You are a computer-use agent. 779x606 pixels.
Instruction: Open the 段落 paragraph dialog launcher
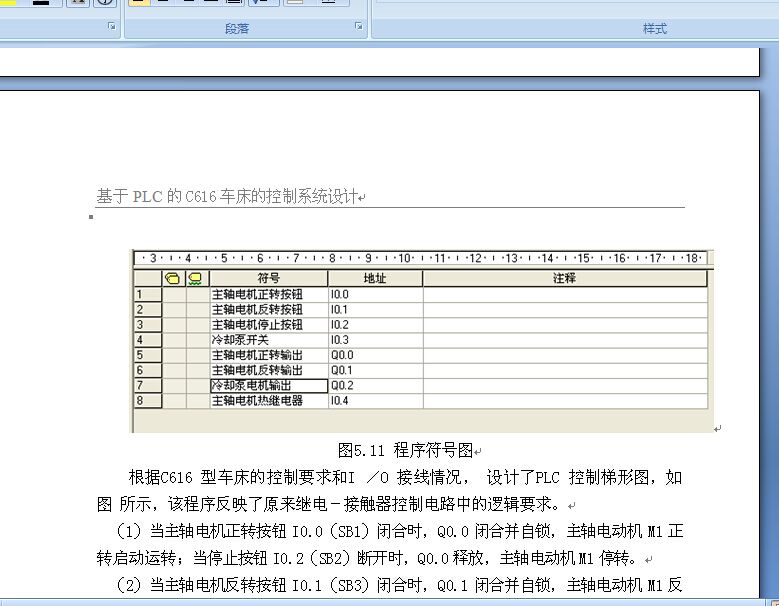point(359,26)
